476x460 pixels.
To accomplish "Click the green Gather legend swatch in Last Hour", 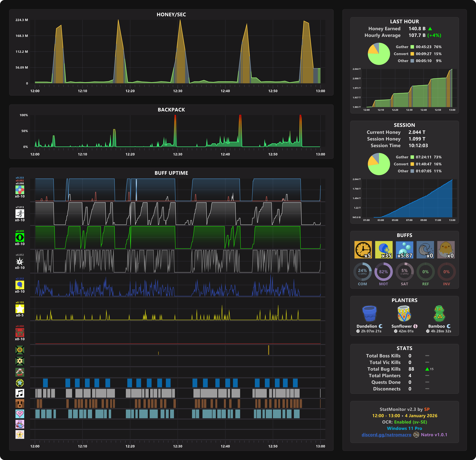I will (x=412, y=47).
